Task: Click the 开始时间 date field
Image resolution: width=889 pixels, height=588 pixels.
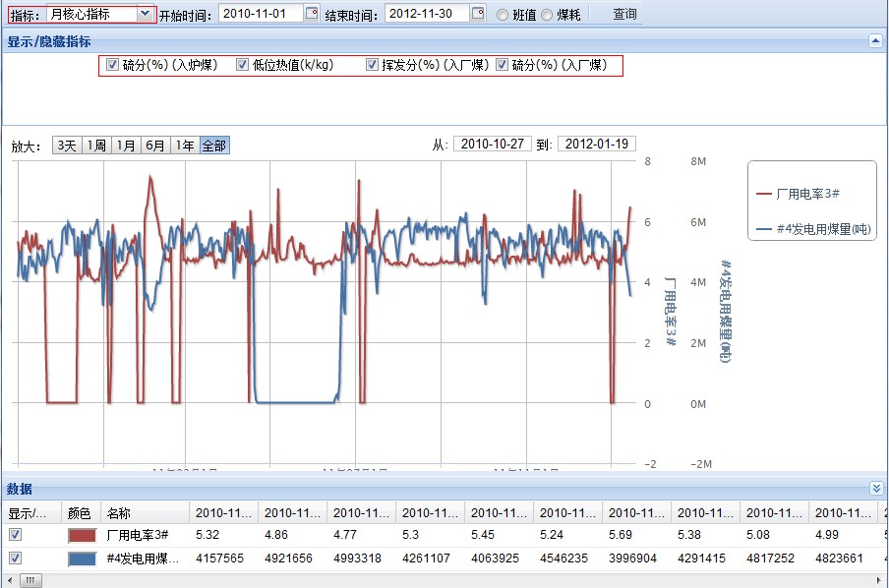Action: 261,13
